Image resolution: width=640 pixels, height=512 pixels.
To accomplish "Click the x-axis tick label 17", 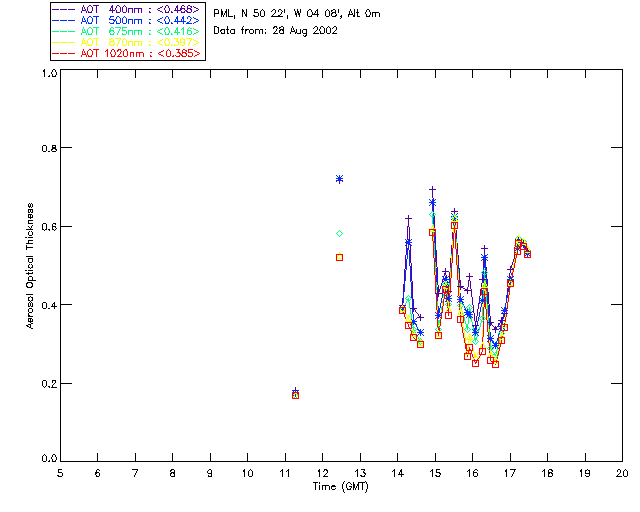I will tap(510, 473).
